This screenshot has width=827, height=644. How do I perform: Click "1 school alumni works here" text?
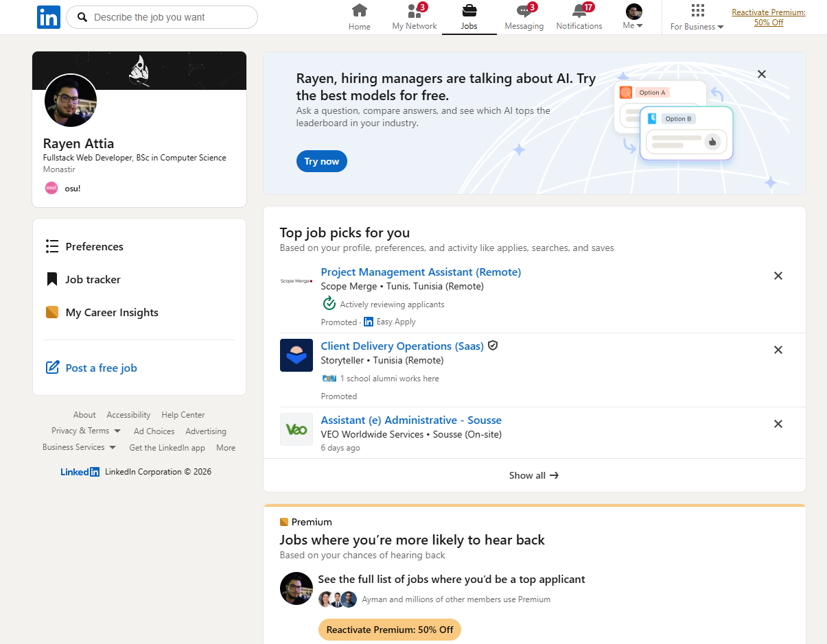(390, 379)
